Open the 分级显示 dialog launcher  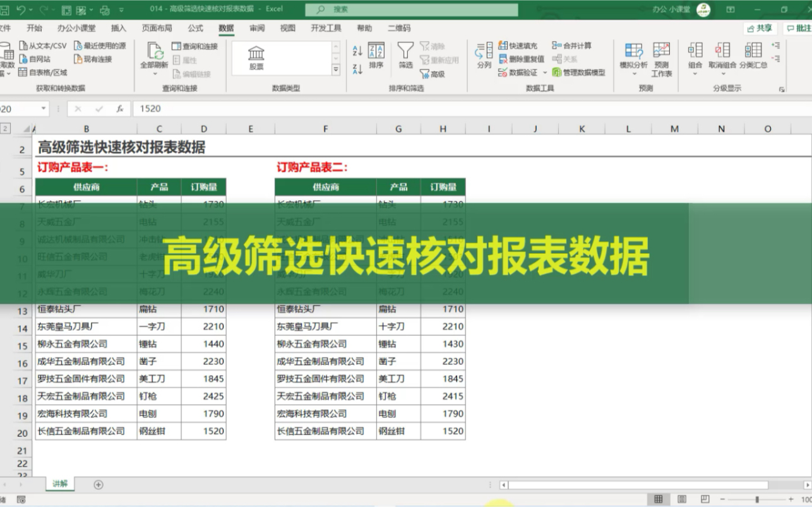click(x=782, y=90)
